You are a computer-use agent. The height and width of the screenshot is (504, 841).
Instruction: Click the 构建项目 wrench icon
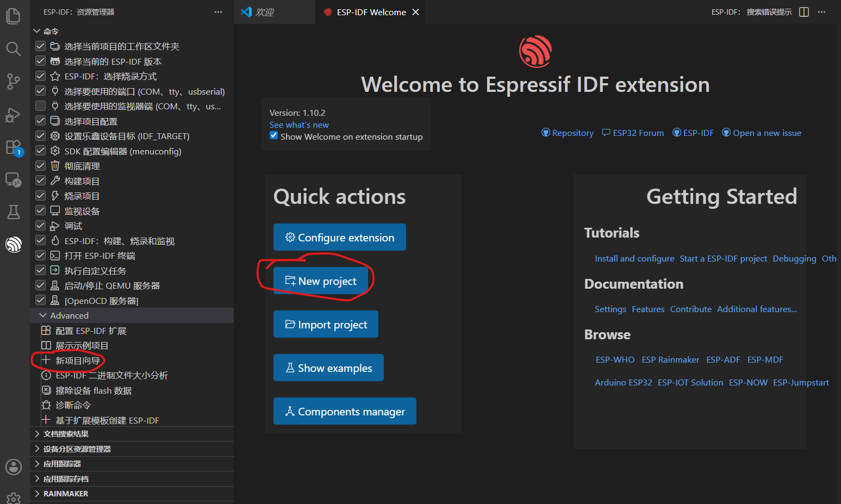click(55, 181)
